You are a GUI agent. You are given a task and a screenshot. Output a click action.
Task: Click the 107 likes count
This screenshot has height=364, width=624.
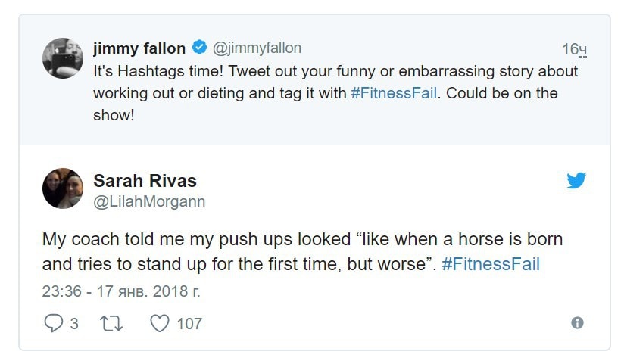[189, 323]
